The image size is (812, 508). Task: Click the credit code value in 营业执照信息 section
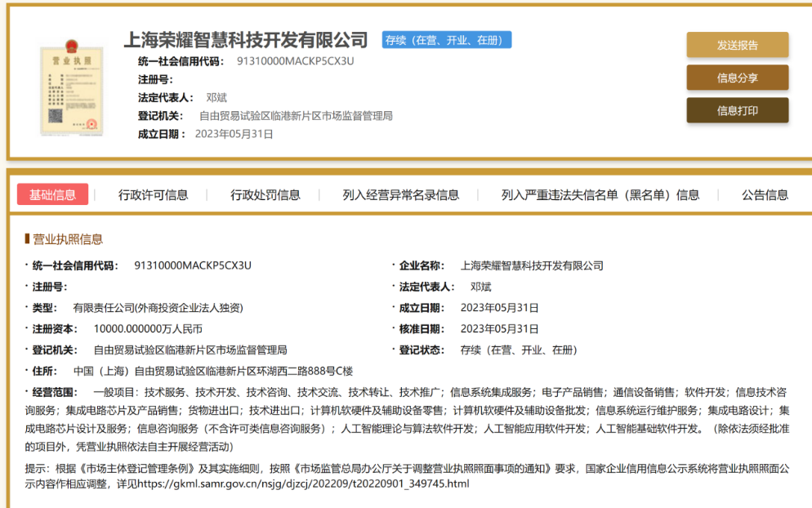193,265
